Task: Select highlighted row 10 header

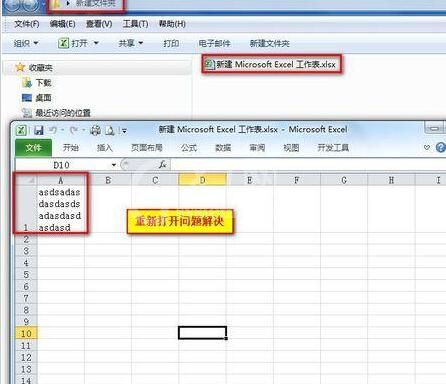Action: (26, 333)
